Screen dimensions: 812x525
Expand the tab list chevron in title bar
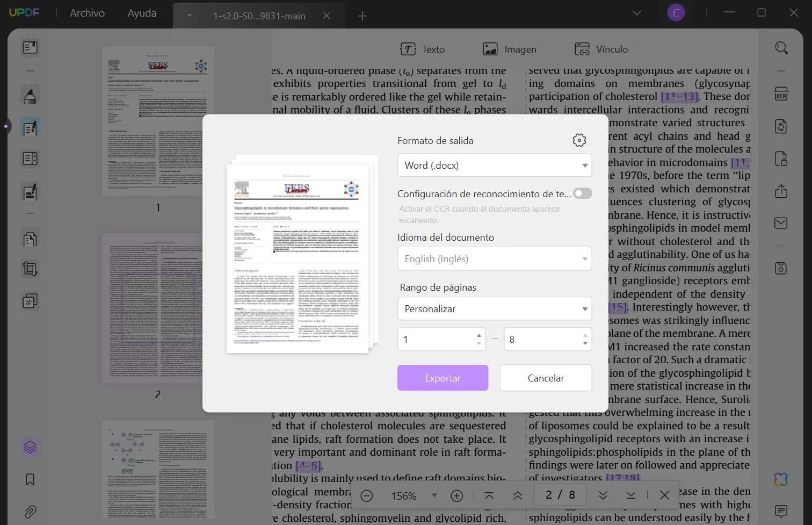coord(637,13)
